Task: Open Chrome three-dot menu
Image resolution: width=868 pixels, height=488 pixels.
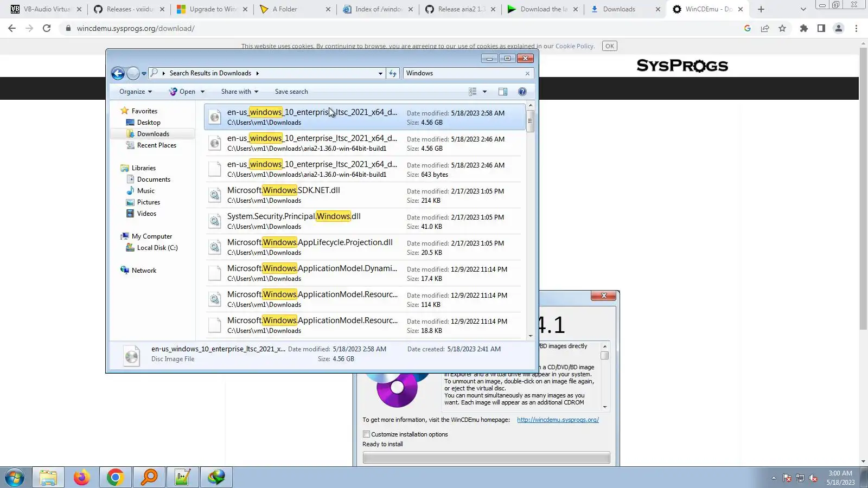Action: click(x=856, y=28)
